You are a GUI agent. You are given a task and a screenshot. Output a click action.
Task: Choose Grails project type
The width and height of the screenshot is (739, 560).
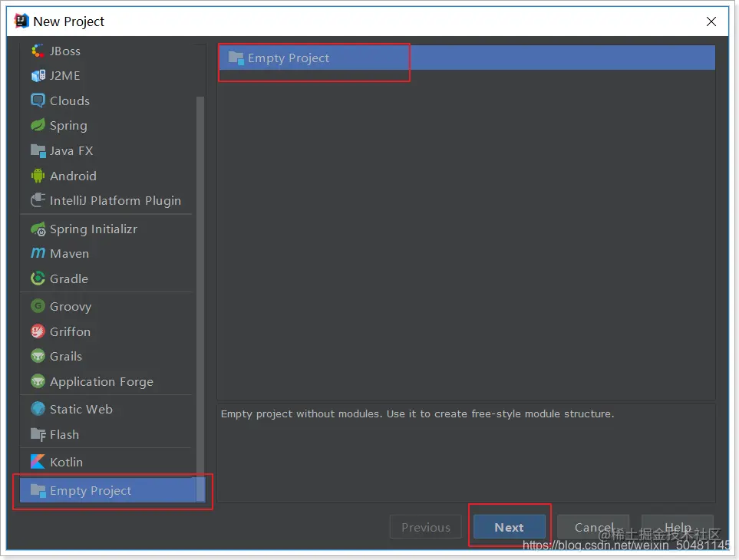coord(107,356)
